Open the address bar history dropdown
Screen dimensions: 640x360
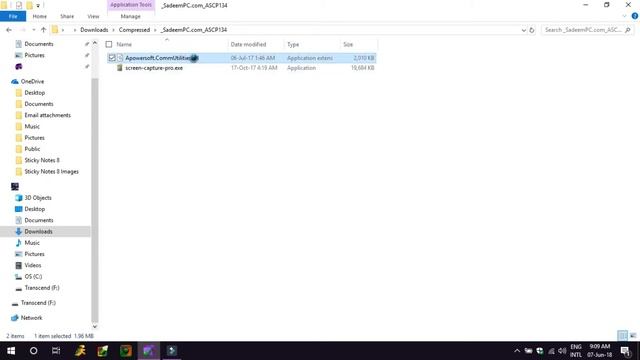coord(524,30)
